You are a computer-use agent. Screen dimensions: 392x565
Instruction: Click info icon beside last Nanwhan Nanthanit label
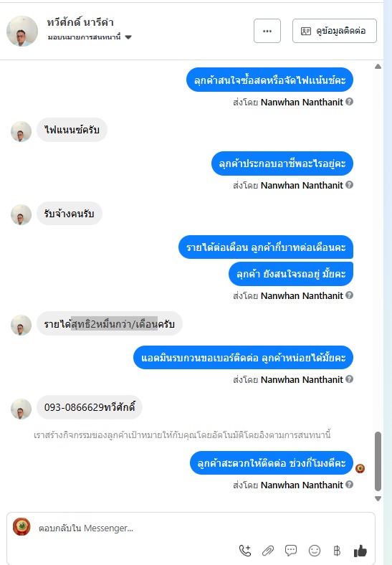point(349,485)
